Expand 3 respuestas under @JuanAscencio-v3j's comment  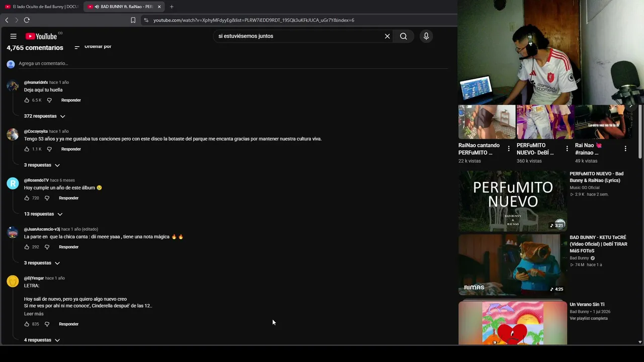click(42, 263)
